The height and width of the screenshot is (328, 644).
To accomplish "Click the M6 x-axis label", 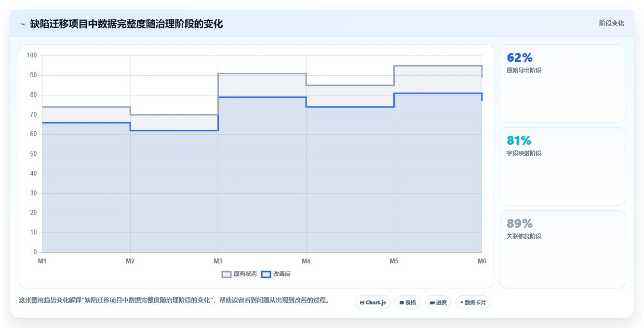I will point(482,261).
